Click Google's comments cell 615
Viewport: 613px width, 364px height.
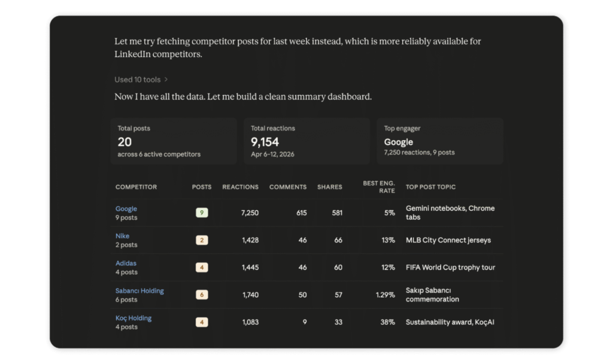[302, 213]
